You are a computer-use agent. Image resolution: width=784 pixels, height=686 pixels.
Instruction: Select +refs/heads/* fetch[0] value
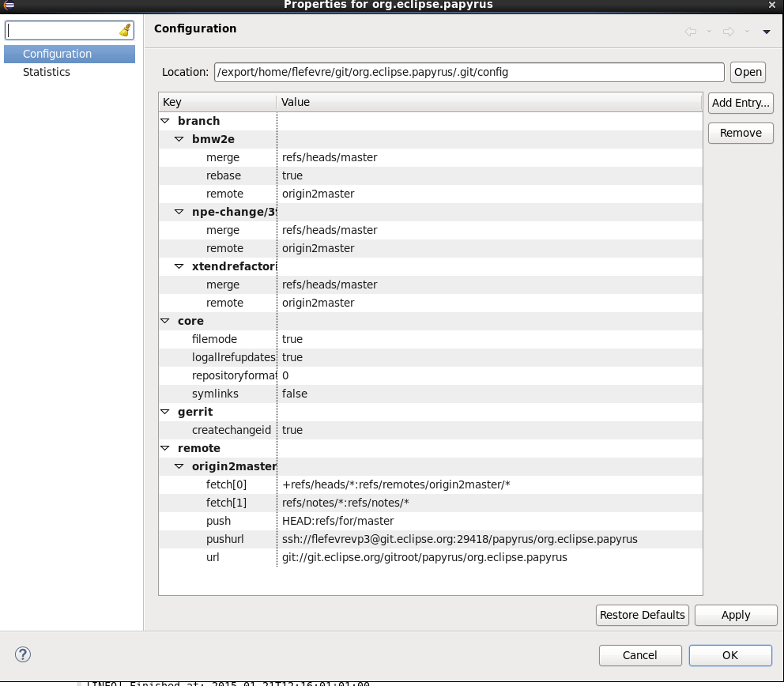pos(396,484)
